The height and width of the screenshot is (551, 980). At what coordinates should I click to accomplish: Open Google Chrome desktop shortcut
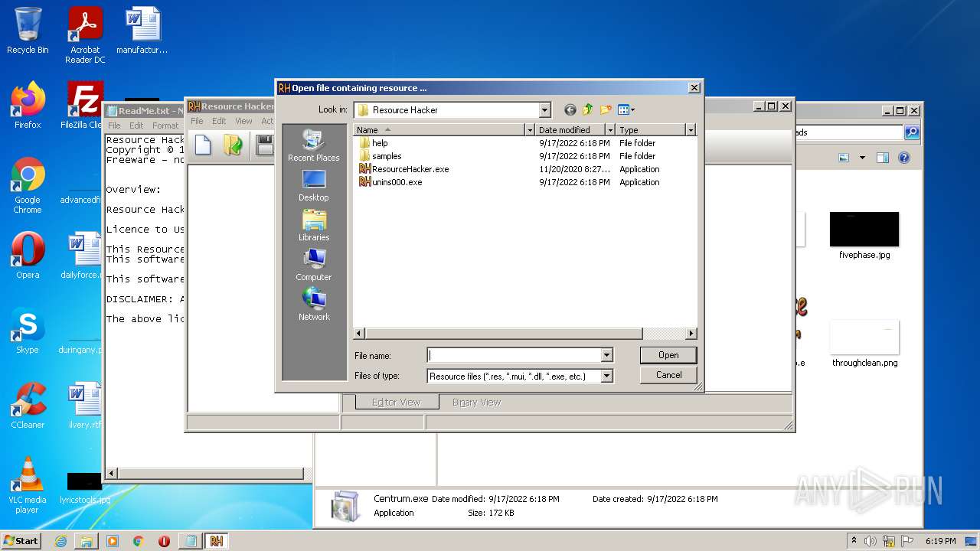coord(28,185)
